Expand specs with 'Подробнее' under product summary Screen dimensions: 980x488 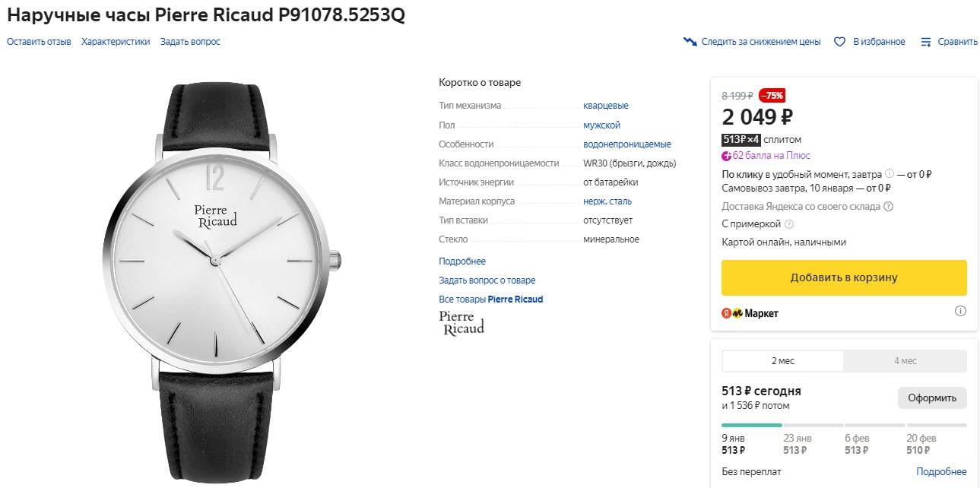pyautogui.click(x=461, y=261)
